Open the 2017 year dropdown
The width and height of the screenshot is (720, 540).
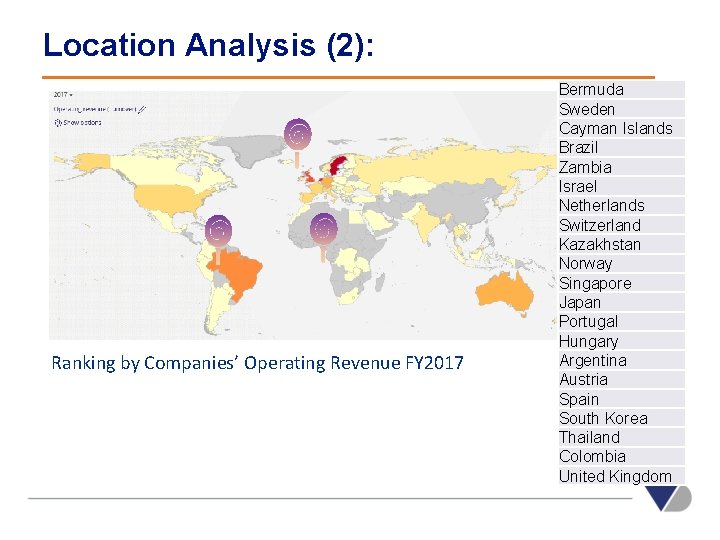pos(63,95)
